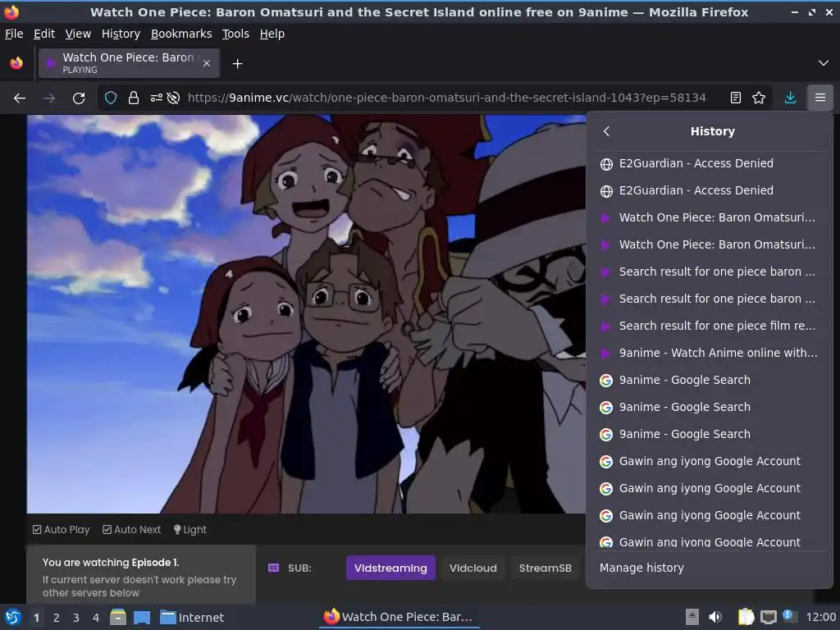Open the tracking protection shield icon

[111, 98]
